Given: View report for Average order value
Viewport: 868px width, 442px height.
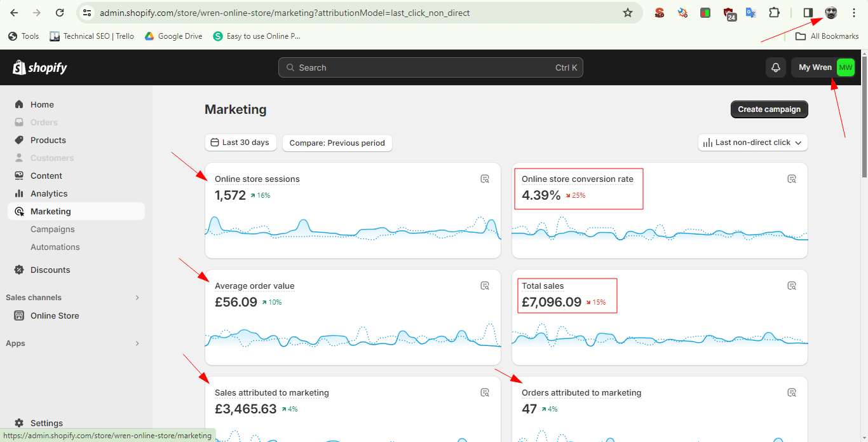Looking at the screenshot, I should 485,286.
